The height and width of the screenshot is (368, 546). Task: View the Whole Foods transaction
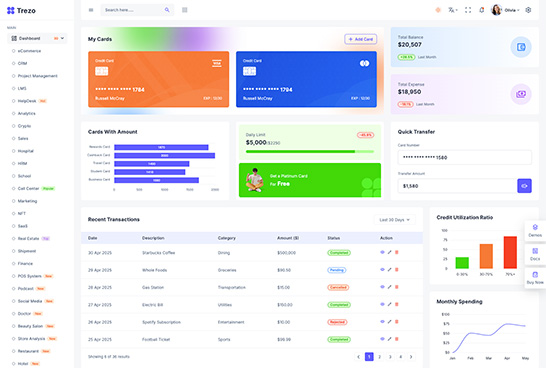382,269
